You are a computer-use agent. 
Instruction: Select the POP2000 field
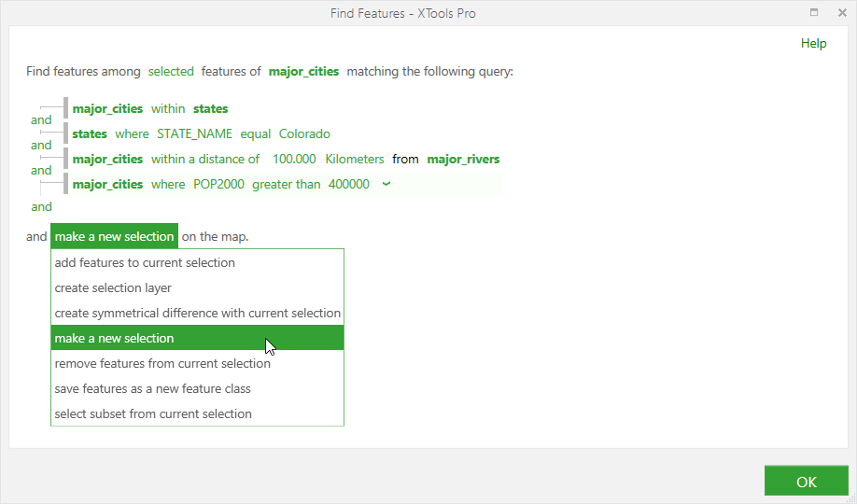pos(218,184)
